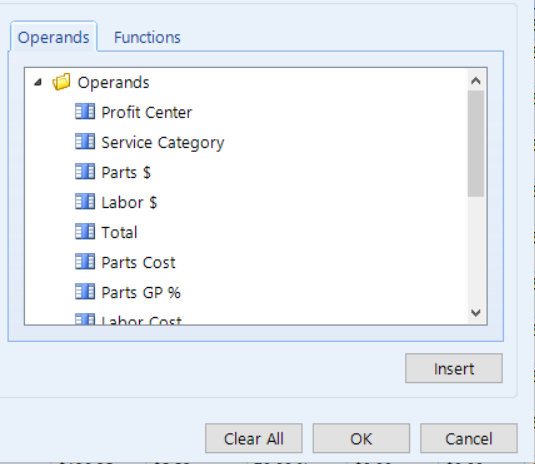This screenshot has height=464, width=535.
Task: Click the Profit Center column icon
Action: (85, 112)
